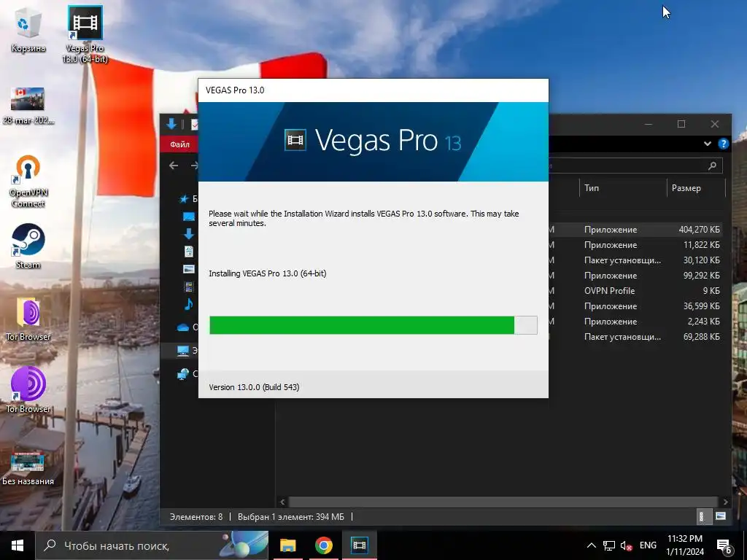Open network status icon in system tray

pyautogui.click(x=609, y=545)
